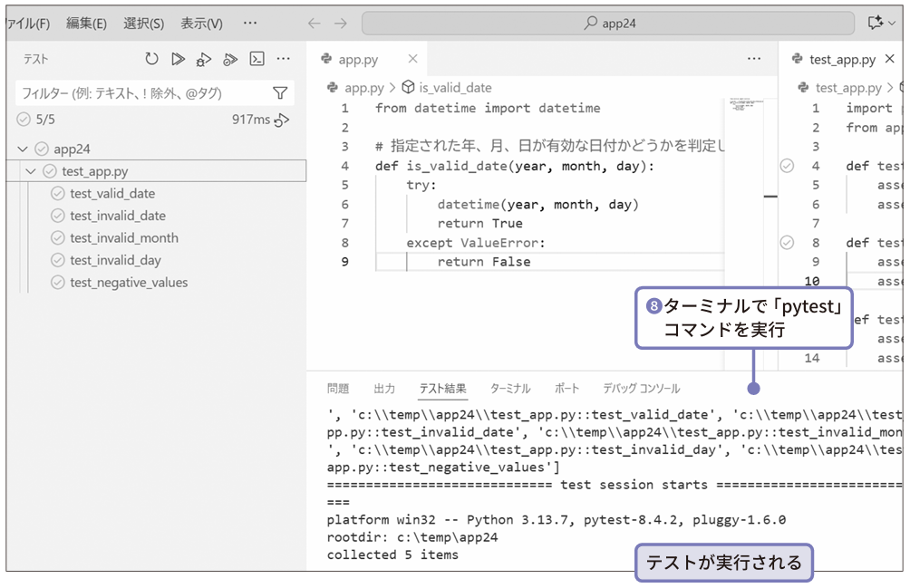
Task: Click line number 6 in app.py gutter
Action: coord(344,204)
